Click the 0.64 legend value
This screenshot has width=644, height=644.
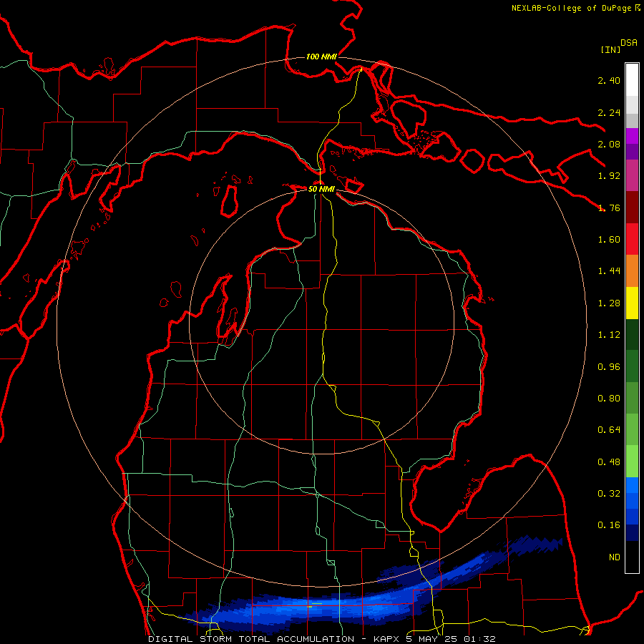(x=609, y=430)
